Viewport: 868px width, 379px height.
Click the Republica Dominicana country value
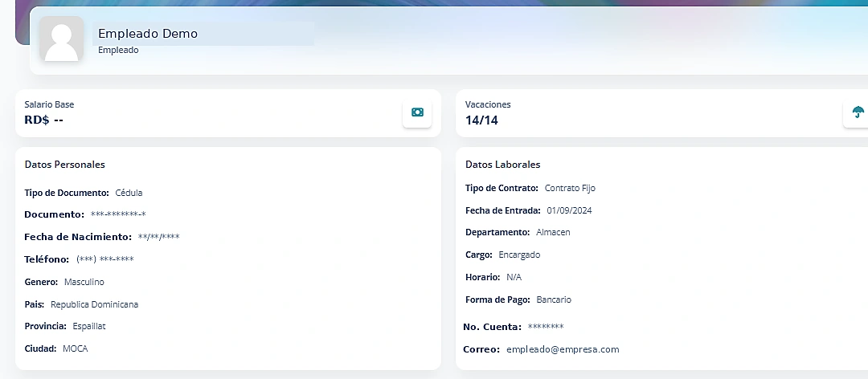tap(95, 304)
